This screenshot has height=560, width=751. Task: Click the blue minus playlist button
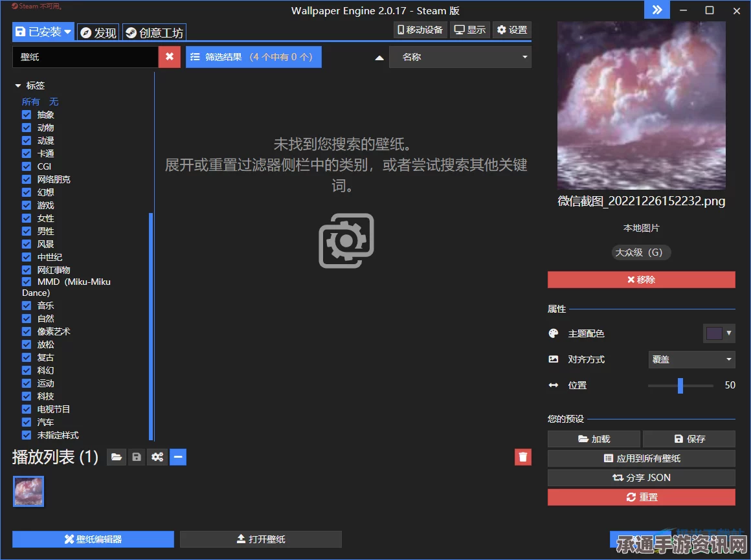coord(177,457)
